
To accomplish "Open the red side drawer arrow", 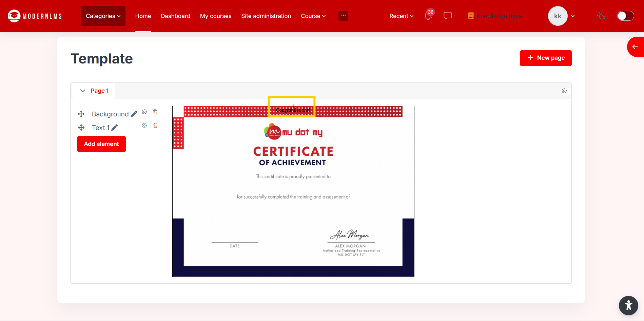I will 636,47.
